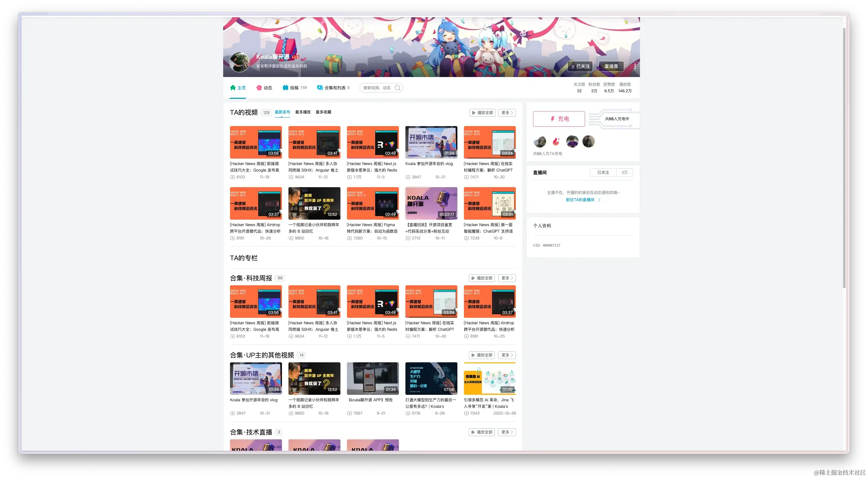Open the 合集和列表 tab

tap(335, 88)
